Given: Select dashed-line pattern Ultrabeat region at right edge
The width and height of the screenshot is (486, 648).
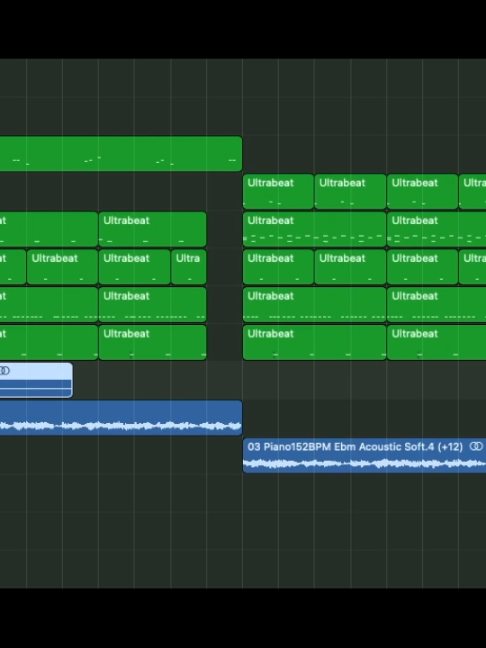Looking at the screenshot, I should pos(436,305).
